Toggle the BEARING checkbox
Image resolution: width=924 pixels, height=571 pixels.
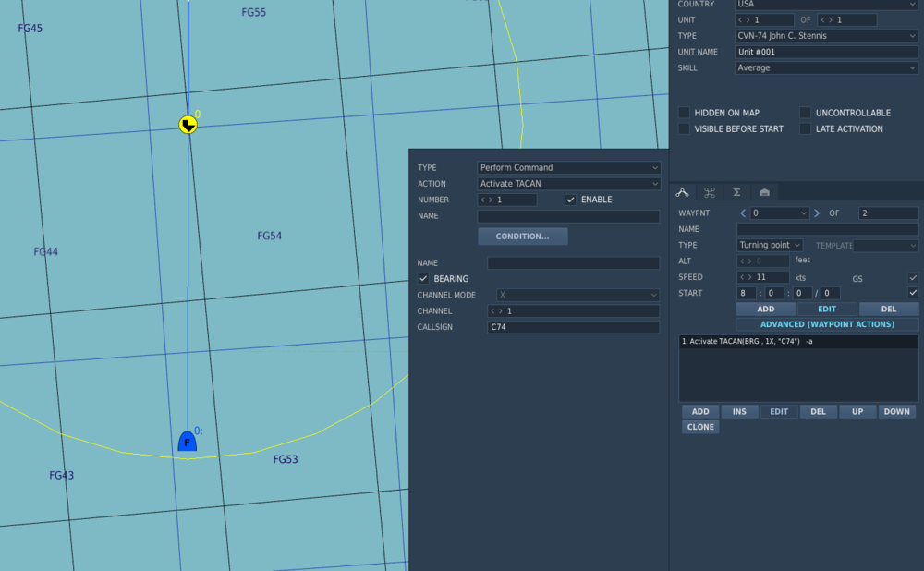point(423,278)
